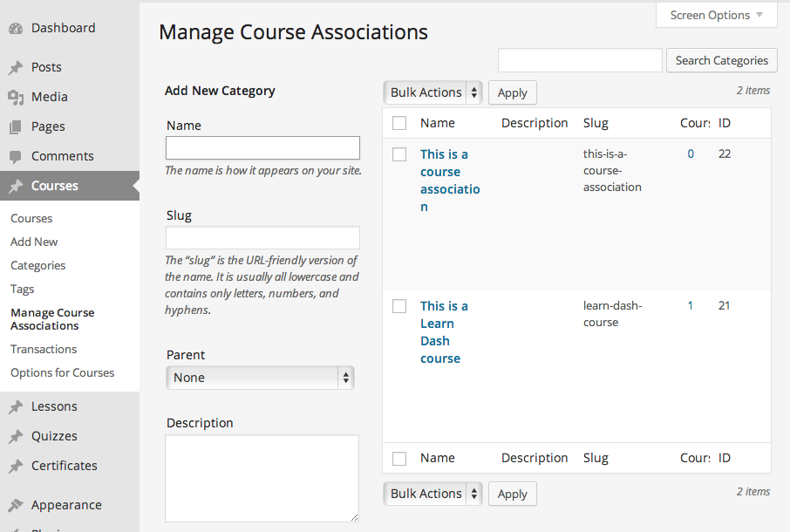Click the Quizzes pin icon

[x=16, y=437]
